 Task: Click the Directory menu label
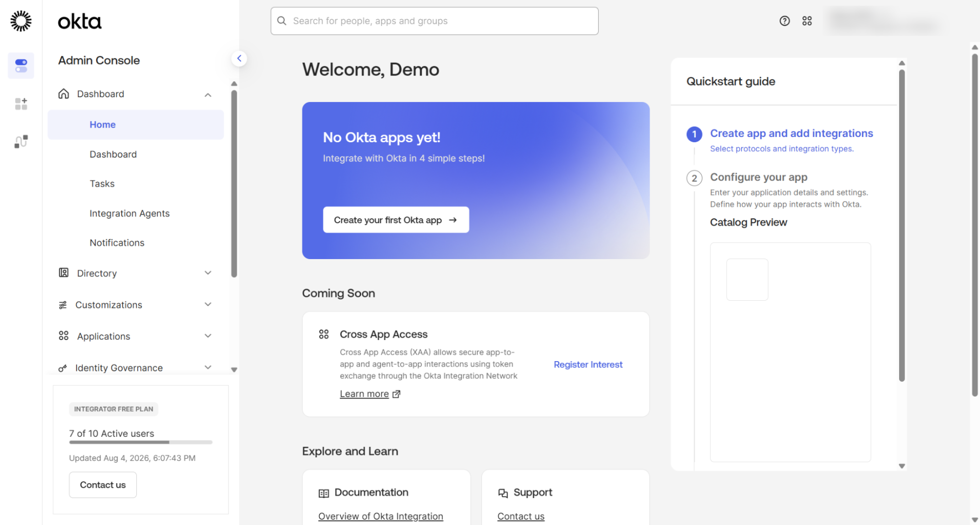click(x=97, y=273)
